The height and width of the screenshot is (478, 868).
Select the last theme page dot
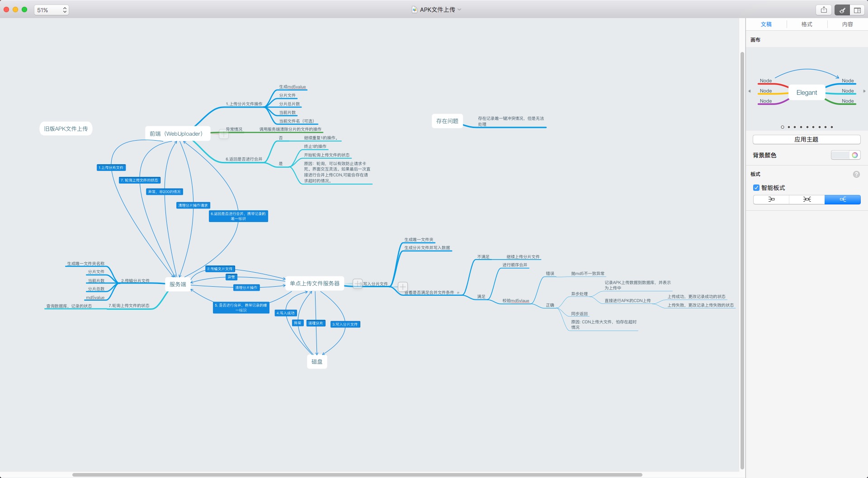point(832,127)
